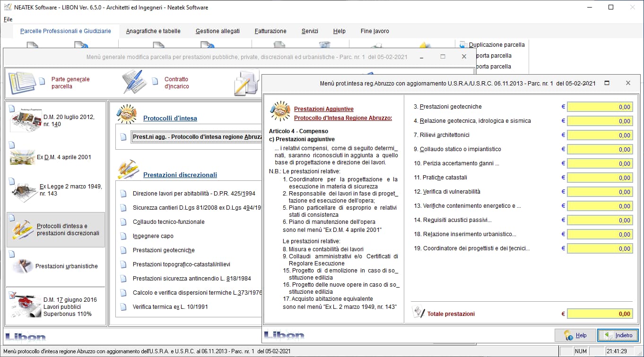Open Gestione allegati tab
The image size is (644, 357).
pyautogui.click(x=218, y=31)
